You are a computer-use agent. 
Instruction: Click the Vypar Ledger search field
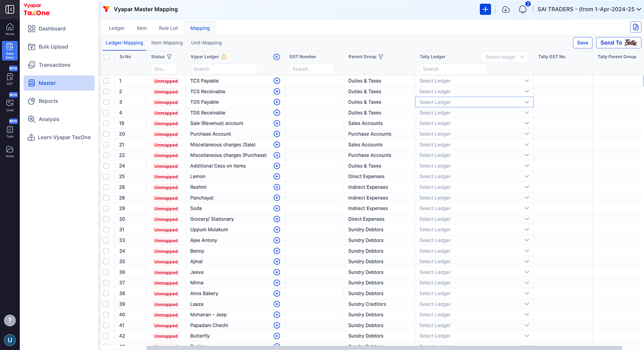click(x=224, y=69)
